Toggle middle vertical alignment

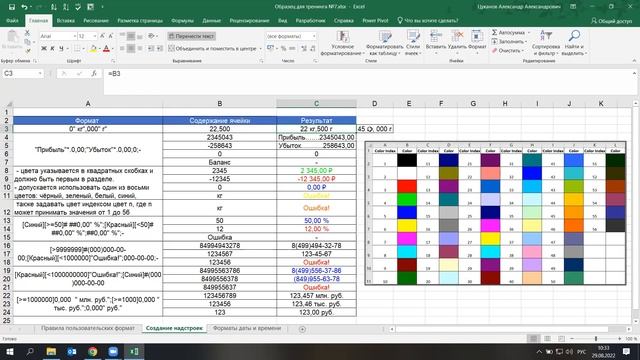131,36
